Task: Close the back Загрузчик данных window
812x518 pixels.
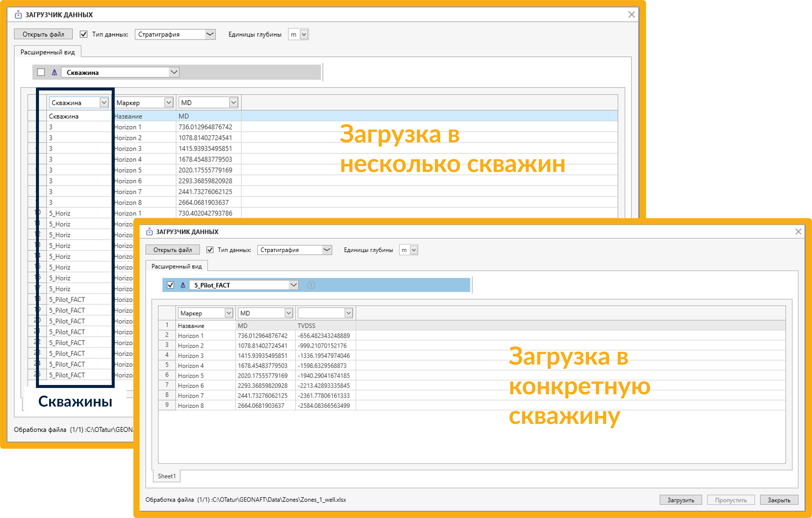Action: (x=632, y=14)
